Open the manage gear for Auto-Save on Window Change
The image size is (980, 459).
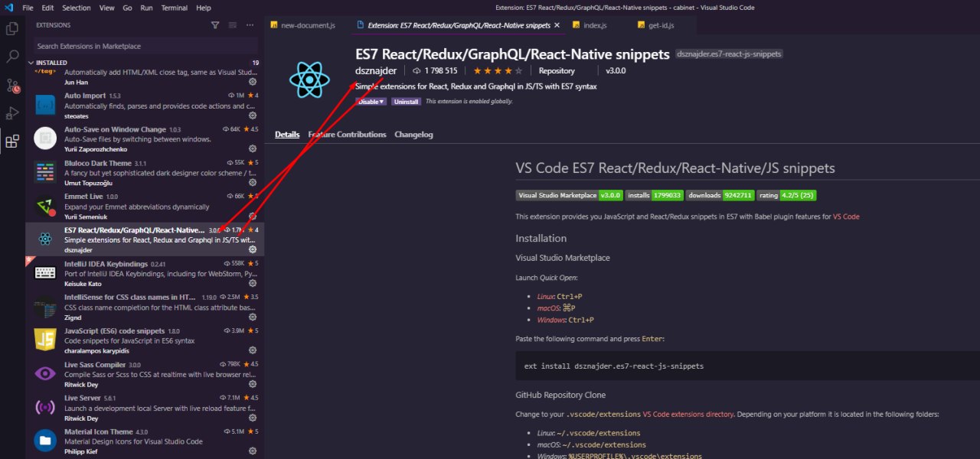click(253, 150)
